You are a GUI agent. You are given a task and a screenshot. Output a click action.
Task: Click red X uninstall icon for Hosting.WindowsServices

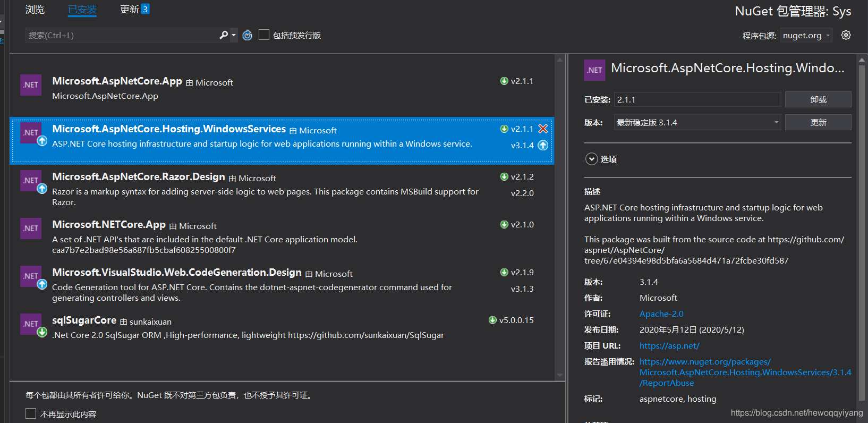543,129
